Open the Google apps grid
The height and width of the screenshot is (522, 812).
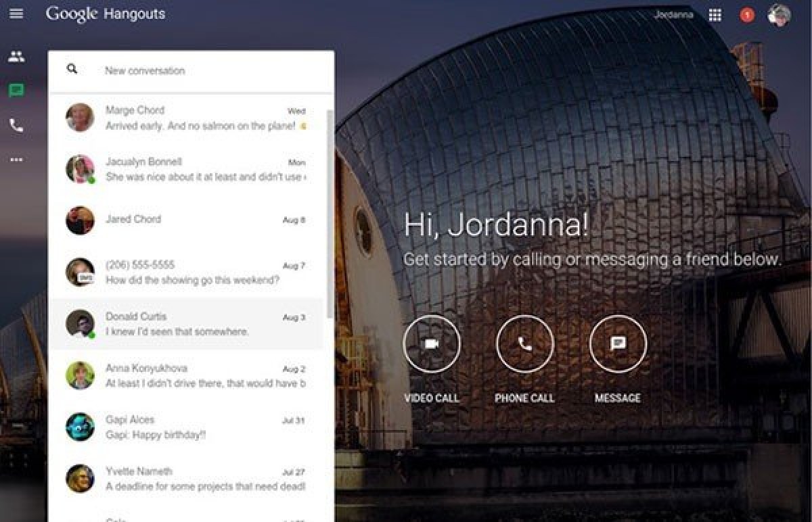(x=715, y=15)
